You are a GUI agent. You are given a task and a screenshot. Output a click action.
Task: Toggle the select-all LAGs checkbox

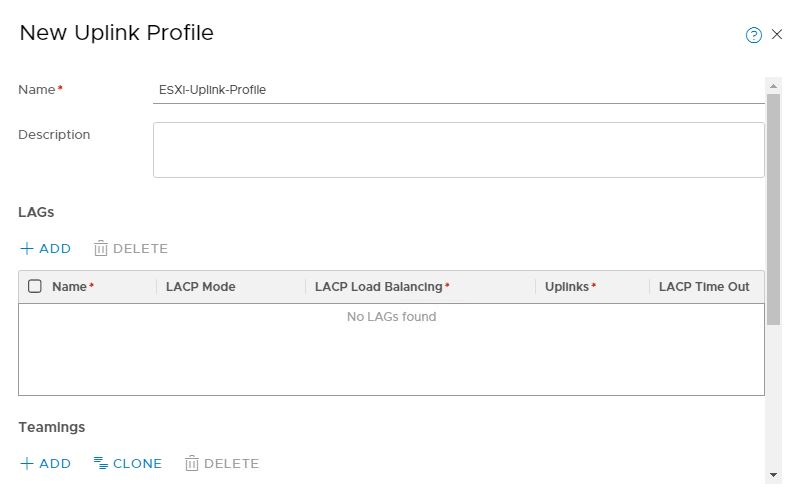pos(35,287)
